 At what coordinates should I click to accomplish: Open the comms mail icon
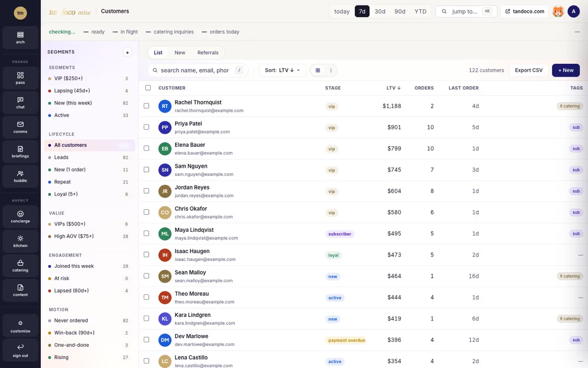coord(20,127)
